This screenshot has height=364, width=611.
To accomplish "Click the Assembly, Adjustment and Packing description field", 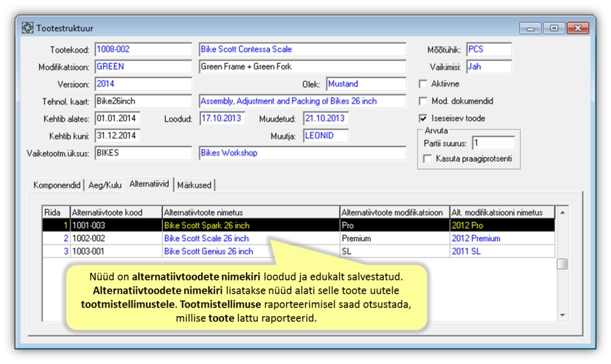I will pyautogui.click(x=302, y=101).
